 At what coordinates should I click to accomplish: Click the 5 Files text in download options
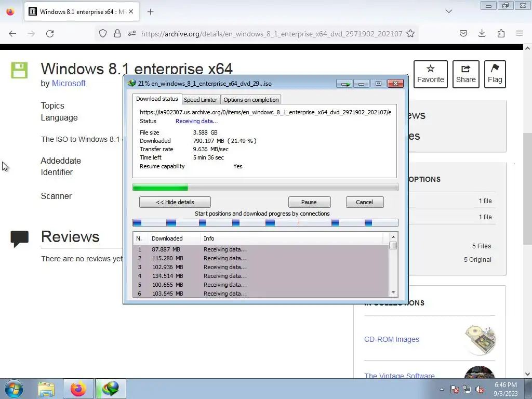click(482, 246)
